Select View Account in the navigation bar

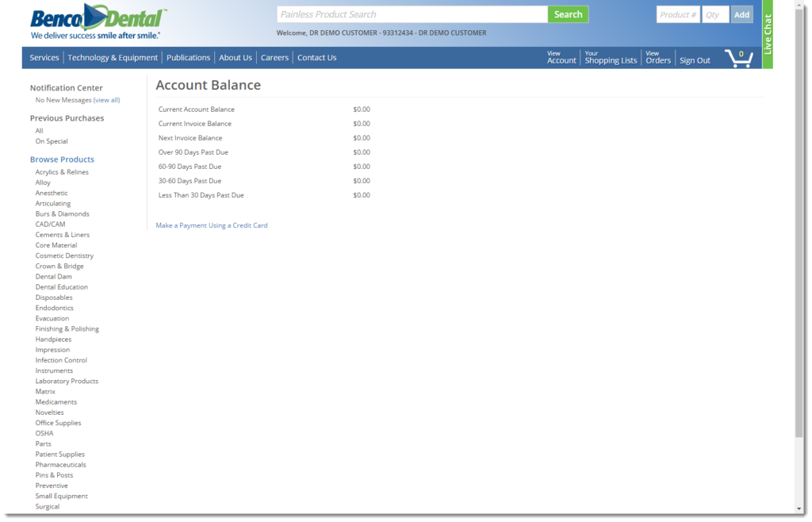[561, 57]
